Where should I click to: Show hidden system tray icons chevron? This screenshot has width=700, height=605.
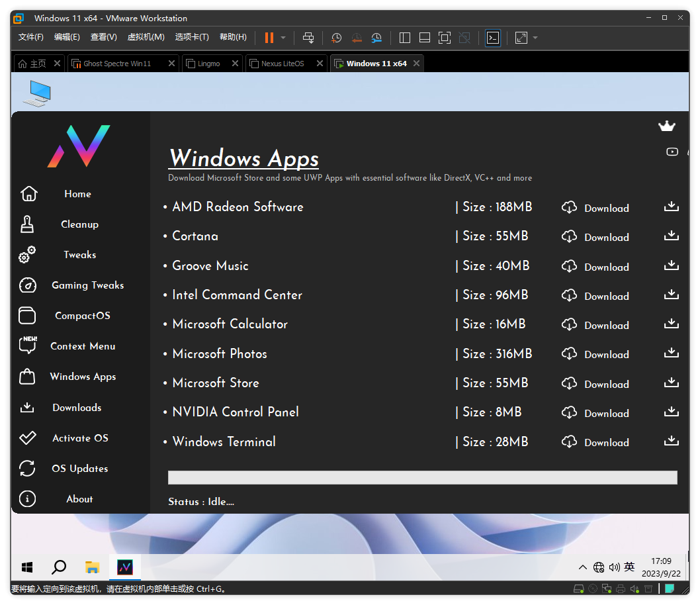pyautogui.click(x=582, y=567)
